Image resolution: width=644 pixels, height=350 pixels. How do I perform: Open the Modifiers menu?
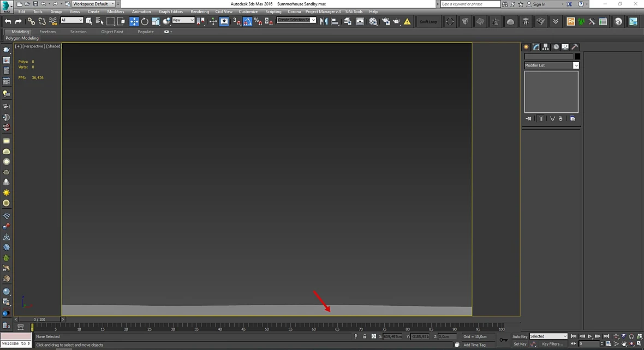pos(115,12)
